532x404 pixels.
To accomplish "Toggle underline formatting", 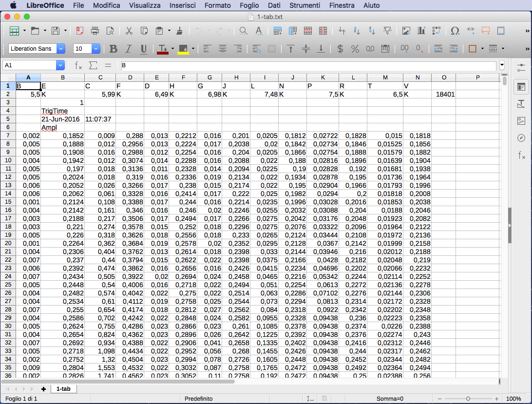I will [144, 49].
